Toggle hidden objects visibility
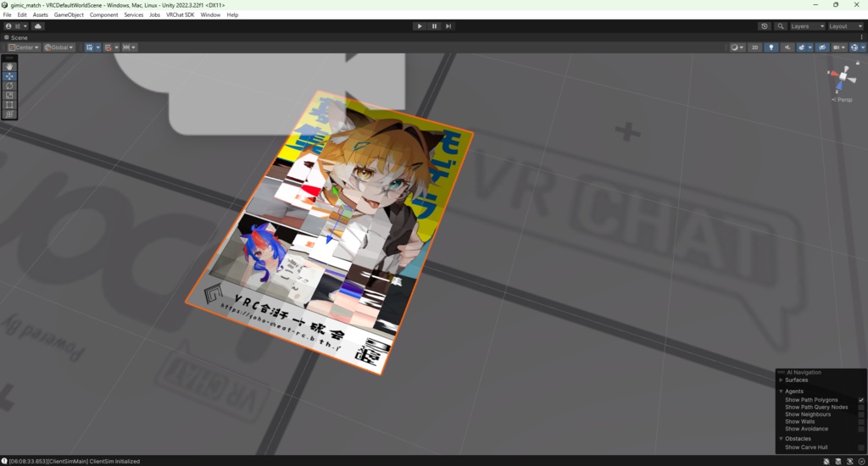This screenshot has width=868, height=466. click(822, 47)
